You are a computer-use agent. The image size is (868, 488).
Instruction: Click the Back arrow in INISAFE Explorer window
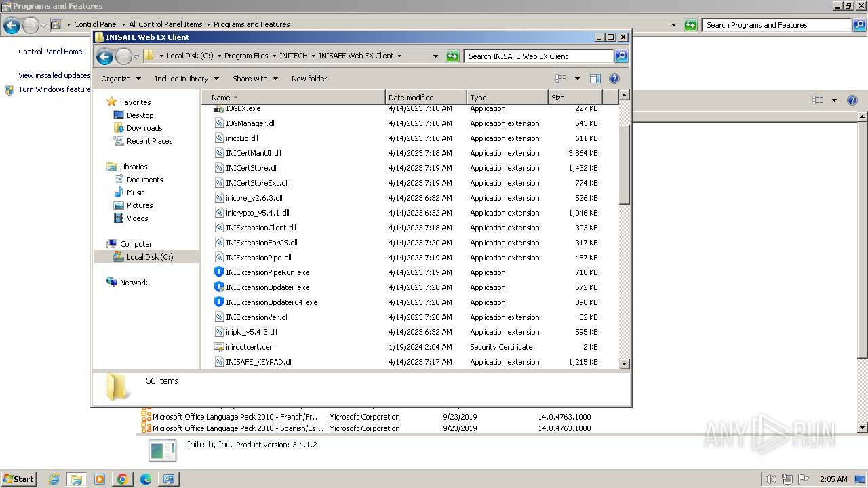point(104,56)
